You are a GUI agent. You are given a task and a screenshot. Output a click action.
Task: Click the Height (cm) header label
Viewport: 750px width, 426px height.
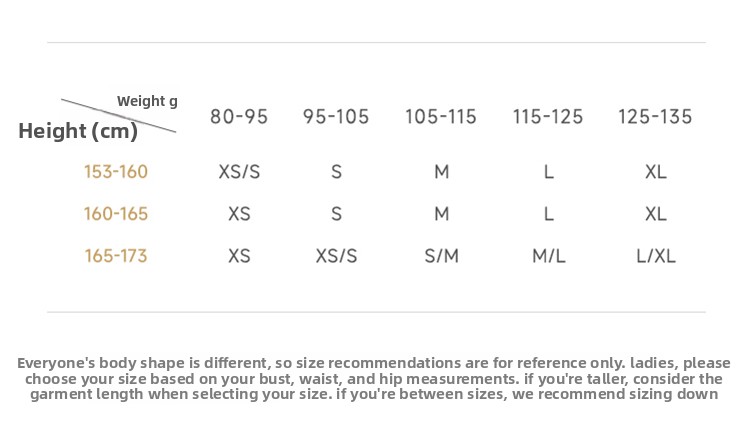pyautogui.click(x=78, y=131)
